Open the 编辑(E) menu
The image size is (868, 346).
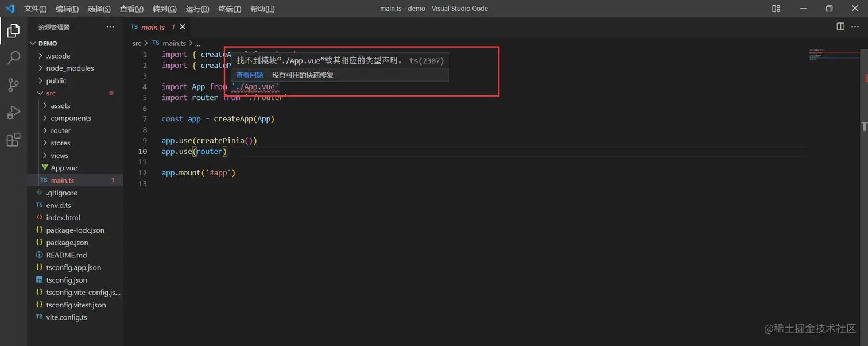point(68,9)
